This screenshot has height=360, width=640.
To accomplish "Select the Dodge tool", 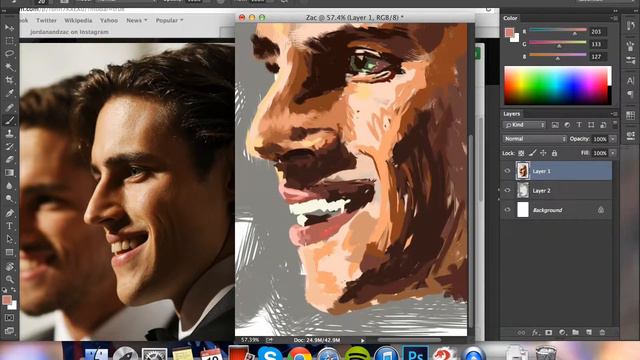I will [9, 199].
